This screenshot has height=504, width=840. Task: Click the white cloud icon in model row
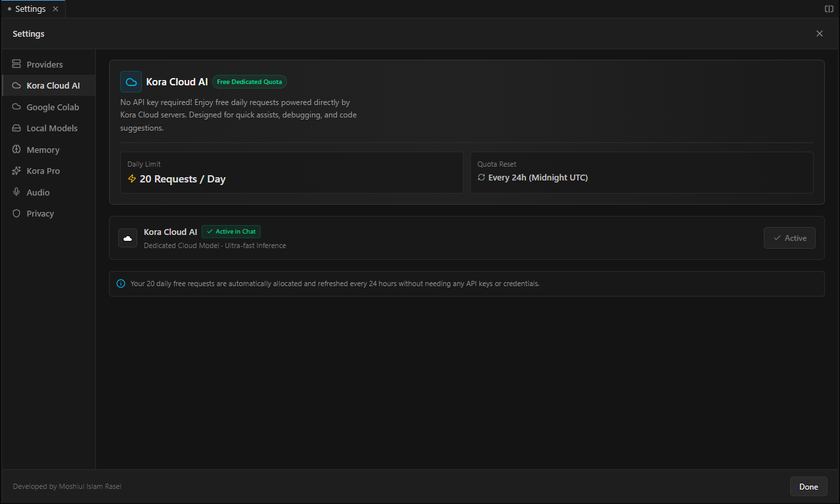click(x=127, y=238)
